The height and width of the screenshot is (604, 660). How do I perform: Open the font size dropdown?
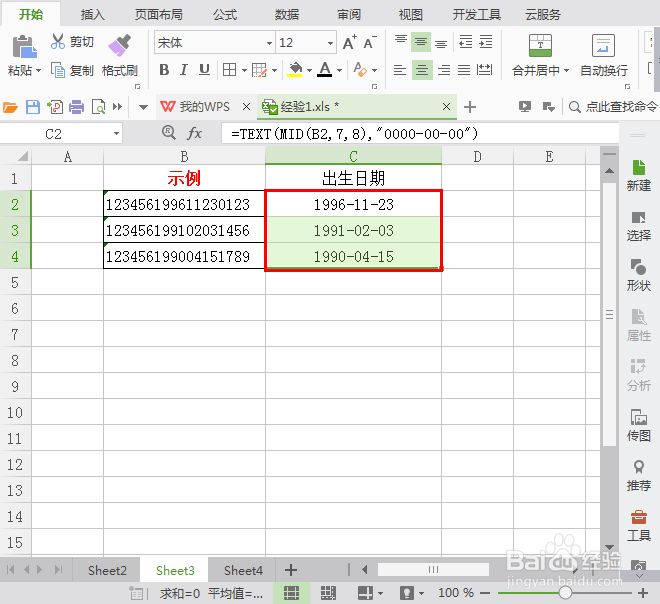tap(330, 43)
